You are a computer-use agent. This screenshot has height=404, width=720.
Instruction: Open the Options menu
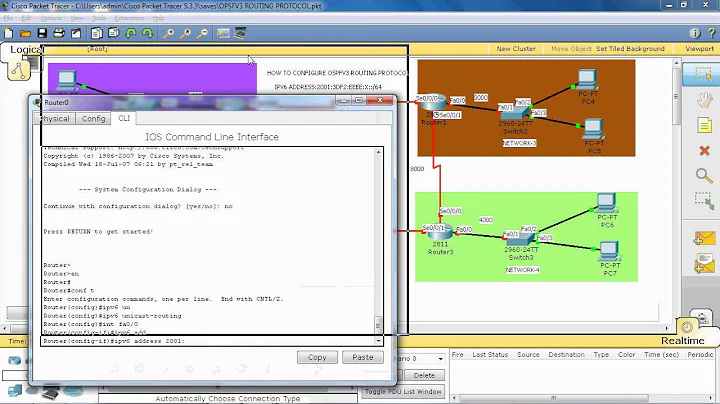[51, 18]
